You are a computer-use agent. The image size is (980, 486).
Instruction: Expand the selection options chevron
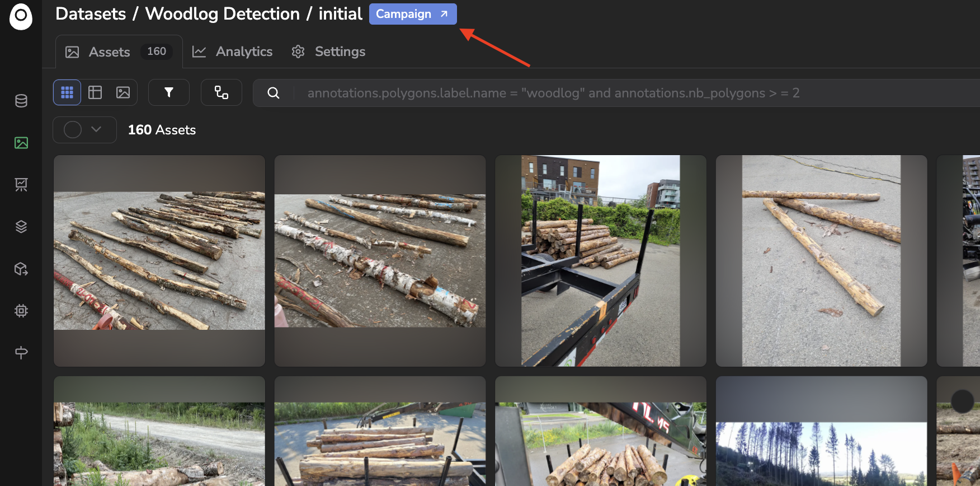pyautogui.click(x=96, y=129)
